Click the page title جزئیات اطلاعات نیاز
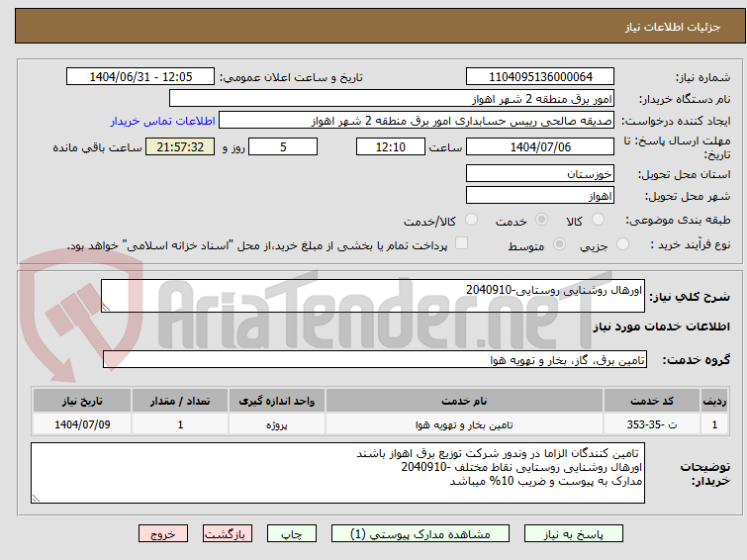 673,27
